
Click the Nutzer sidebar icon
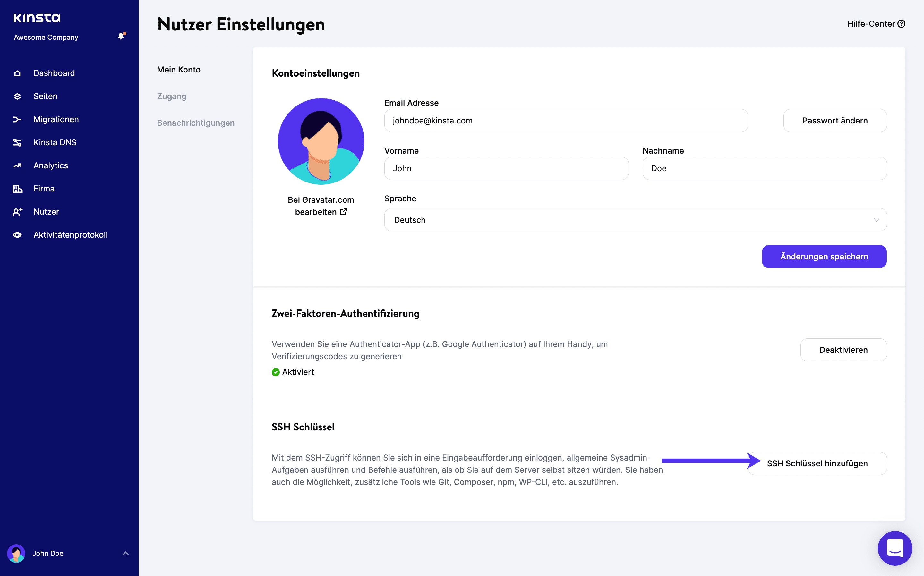[18, 211]
